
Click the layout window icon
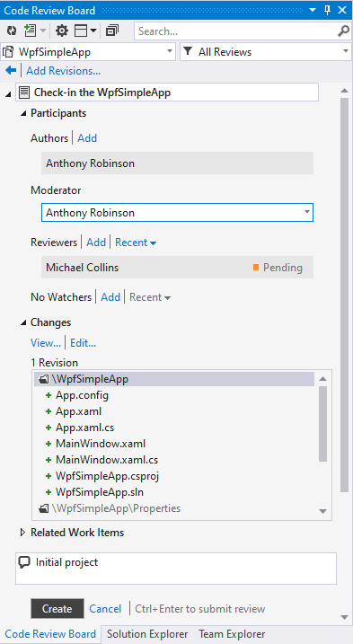81,31
